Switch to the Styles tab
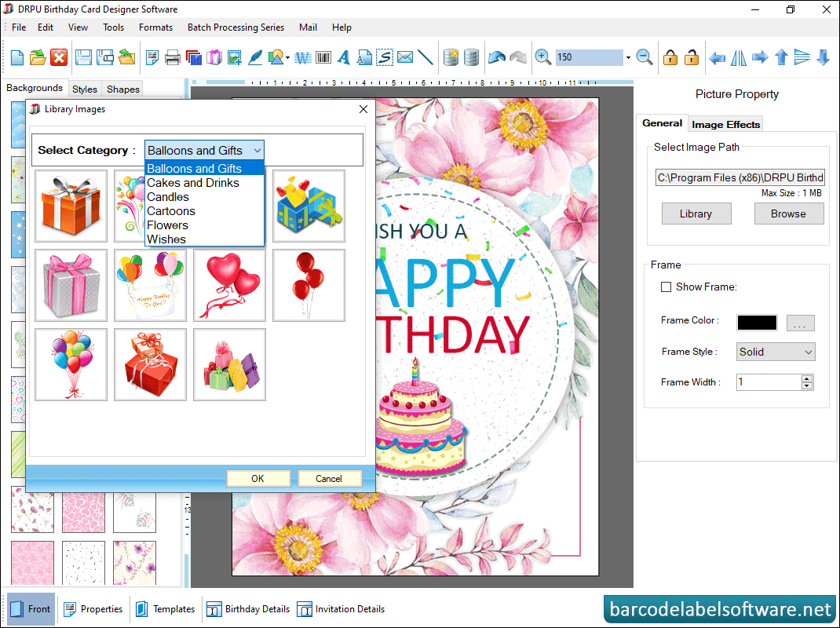The width and height of the screenshot is (840, 628). tap(85, 89)
